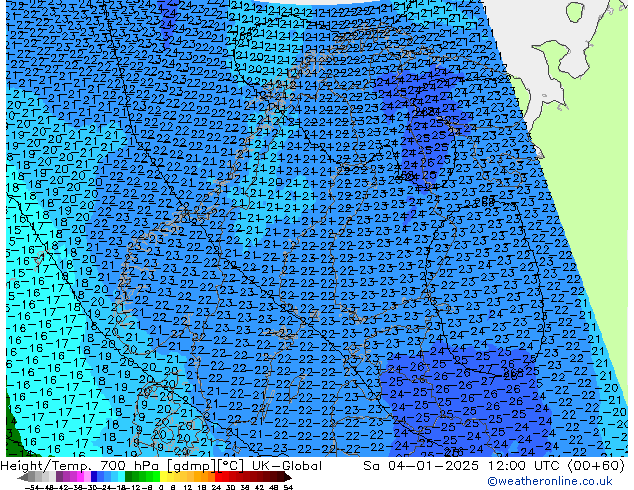Pick the light gray legend swatch near -48

[52, 476]
